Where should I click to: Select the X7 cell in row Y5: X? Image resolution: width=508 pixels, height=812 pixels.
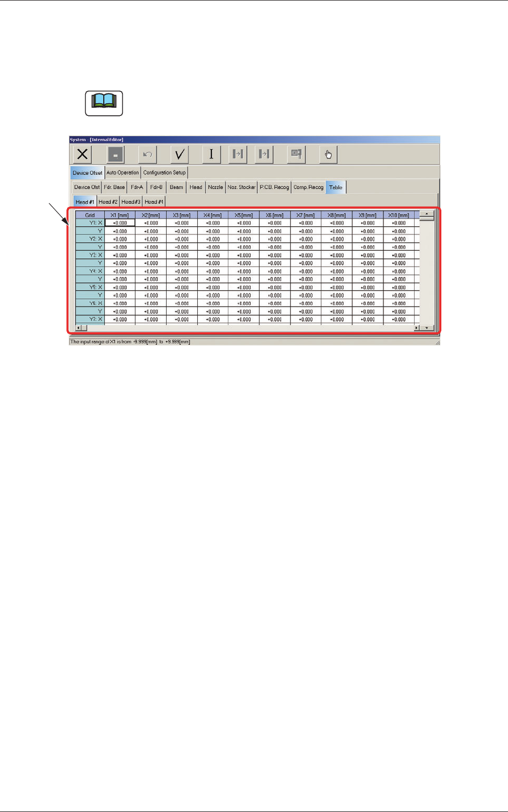[306, 287]
